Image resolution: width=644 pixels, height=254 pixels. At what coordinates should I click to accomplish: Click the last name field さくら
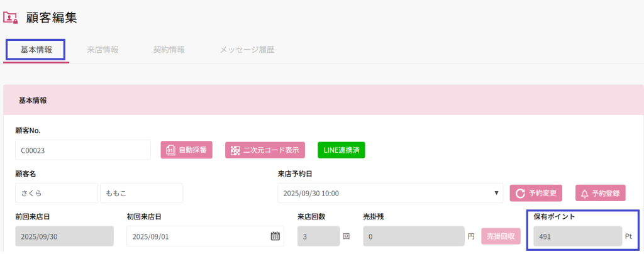[57, 193]
